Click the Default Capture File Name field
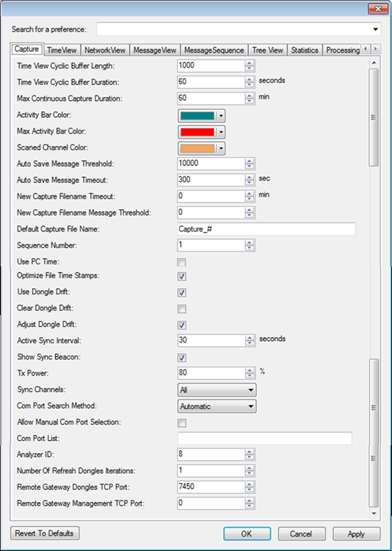The width and height of the screenshot is (392, 551). [x=266, y=229]
